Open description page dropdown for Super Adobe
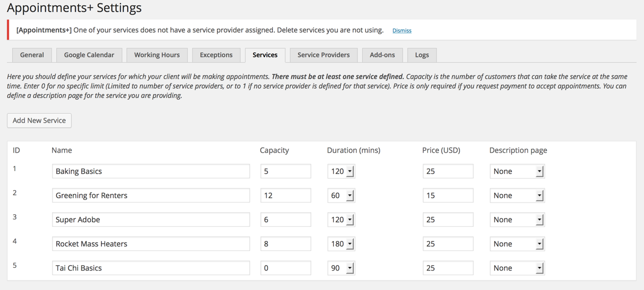 [517, 219]
